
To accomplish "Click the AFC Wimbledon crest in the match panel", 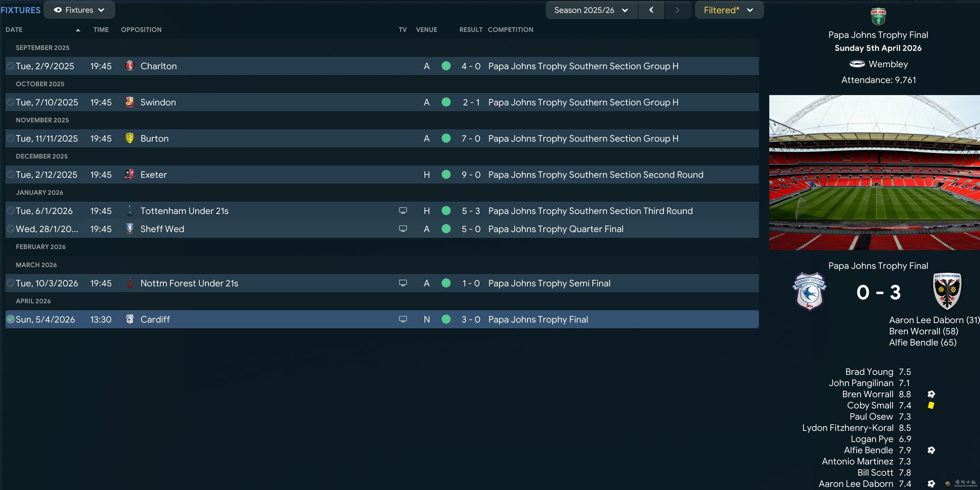I will 947,292.
